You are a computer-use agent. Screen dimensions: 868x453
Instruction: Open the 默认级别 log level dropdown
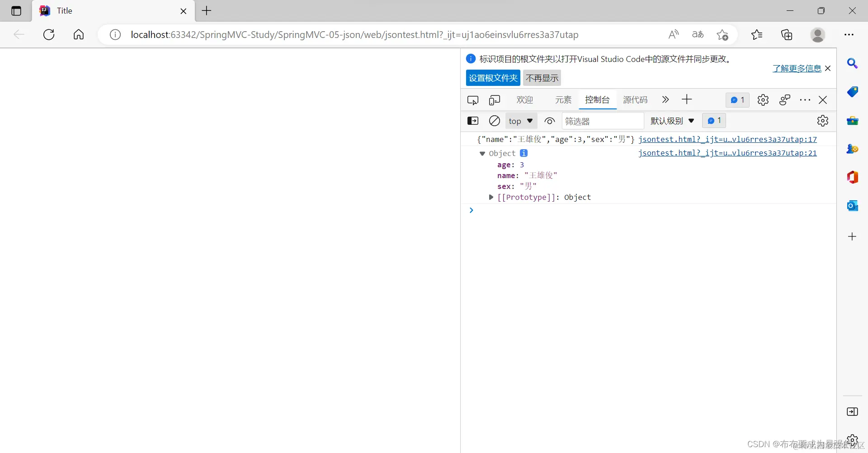tap(672, 121)
